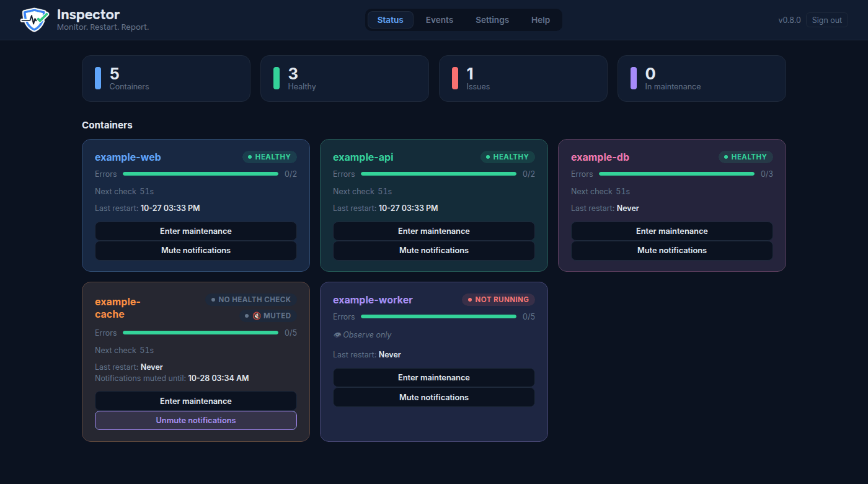Click the HEALTHY badge on example-db
Viewport: 868px width, 484px height.
pyautogui.click(x=746, y=157)
